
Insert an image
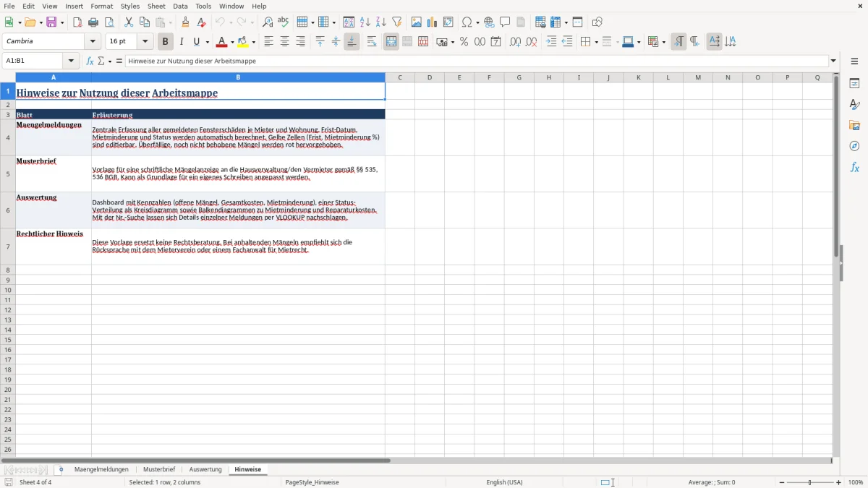click(x=417, y=22)
